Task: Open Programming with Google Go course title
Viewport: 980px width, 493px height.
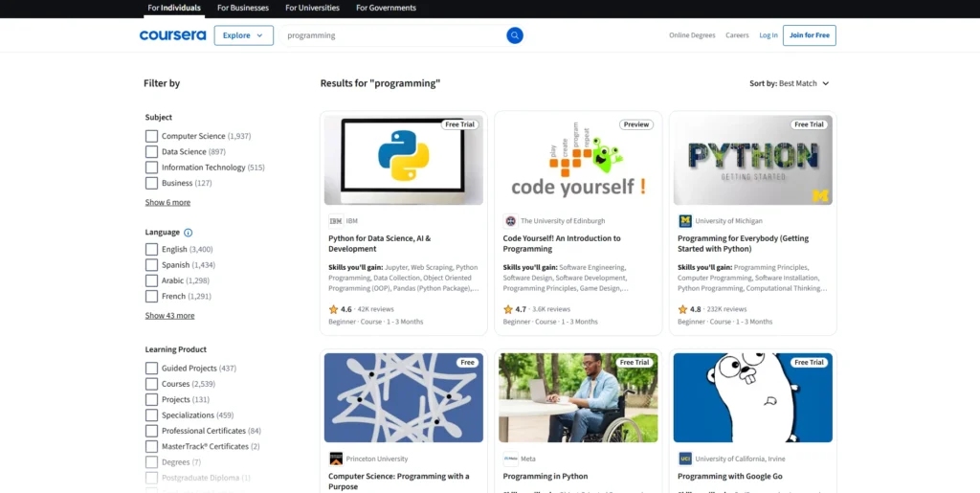Action: 730,476
